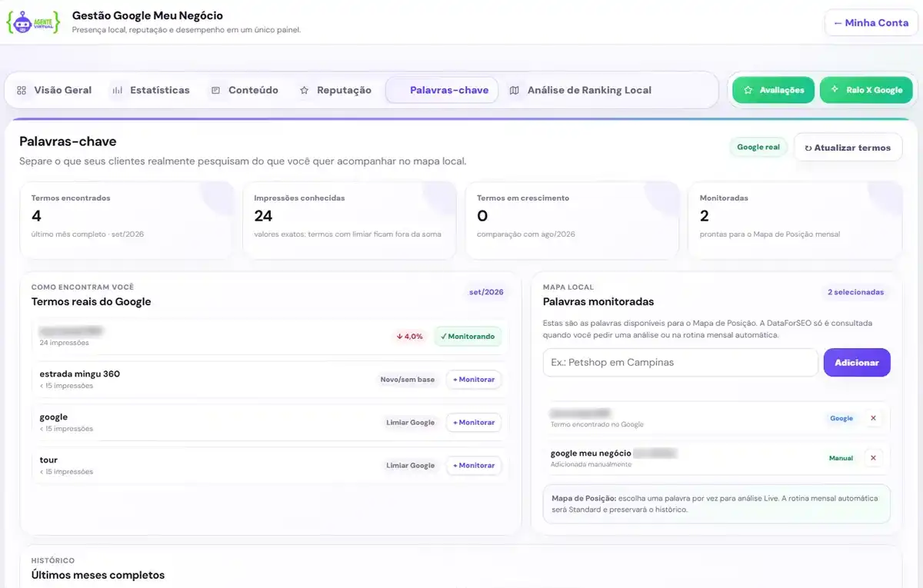Open the Reputação tab

pos(335,90)
